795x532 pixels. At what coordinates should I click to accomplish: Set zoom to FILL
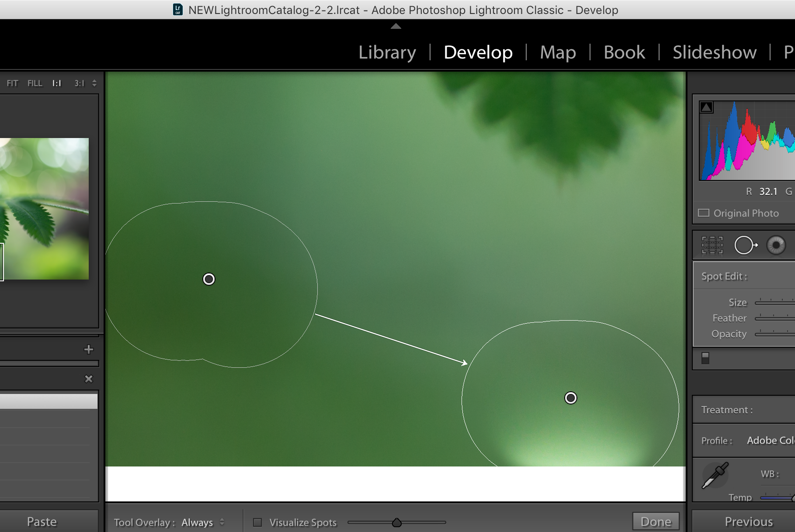pos(35,83)
